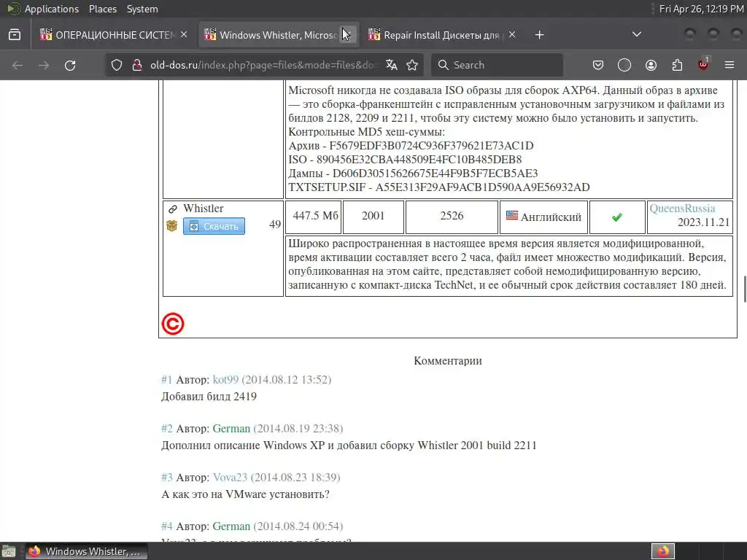Image resolution: width=747 pixels, height=560 pixels.
Task: Click the US flag beside Английский
Action: point(512,215)
